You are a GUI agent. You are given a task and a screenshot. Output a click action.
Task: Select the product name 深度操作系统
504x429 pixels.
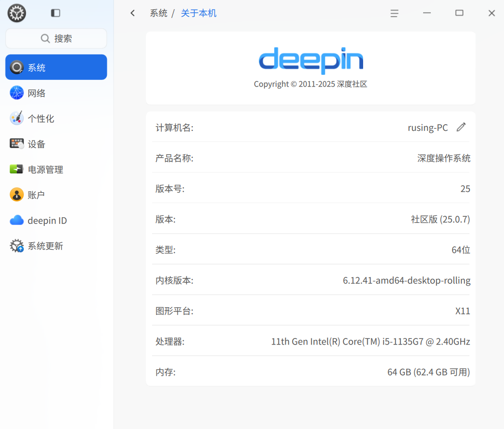(x=444, y=158)
